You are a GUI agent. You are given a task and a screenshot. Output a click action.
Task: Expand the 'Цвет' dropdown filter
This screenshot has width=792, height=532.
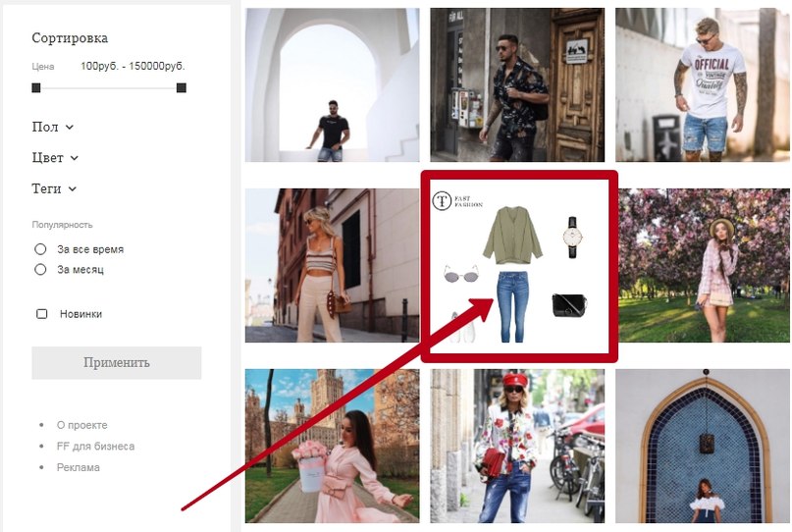55,157
